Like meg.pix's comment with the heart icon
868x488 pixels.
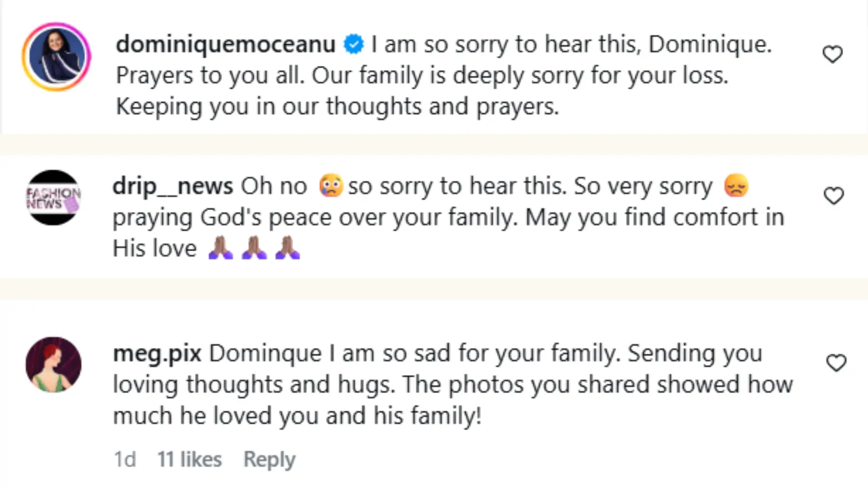pos(837,362)
